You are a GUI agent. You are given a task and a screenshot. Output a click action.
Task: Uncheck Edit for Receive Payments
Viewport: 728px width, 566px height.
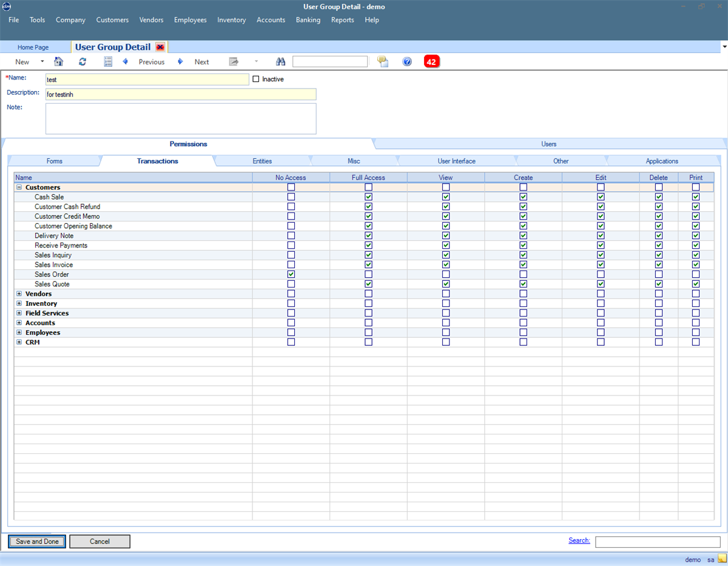tap(601, 245)
